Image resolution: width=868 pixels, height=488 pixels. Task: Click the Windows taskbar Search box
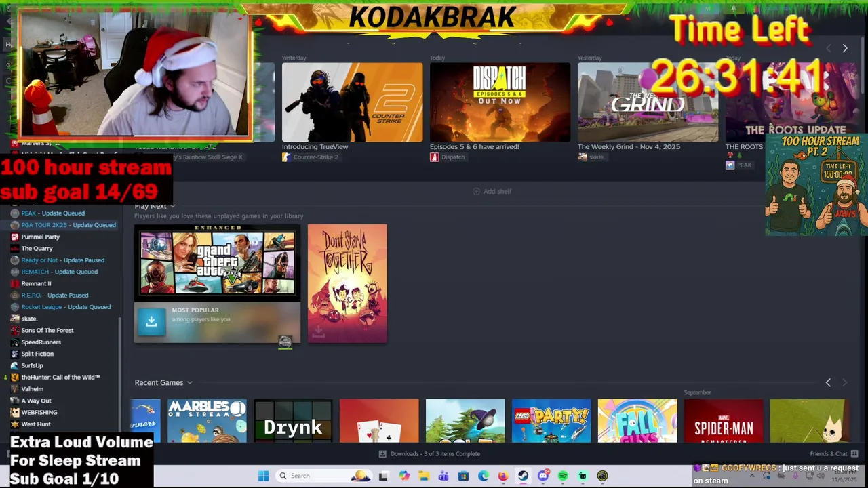[x=325, y=476]
